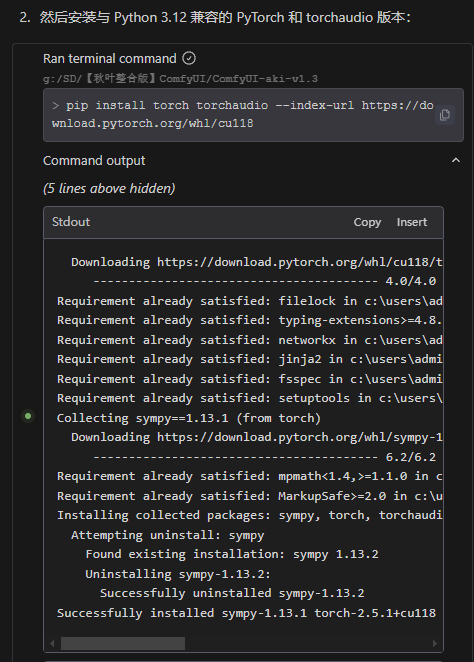
Task: Copy the pip install command icon
Action: pyautogui.click(x=444, y=115)
